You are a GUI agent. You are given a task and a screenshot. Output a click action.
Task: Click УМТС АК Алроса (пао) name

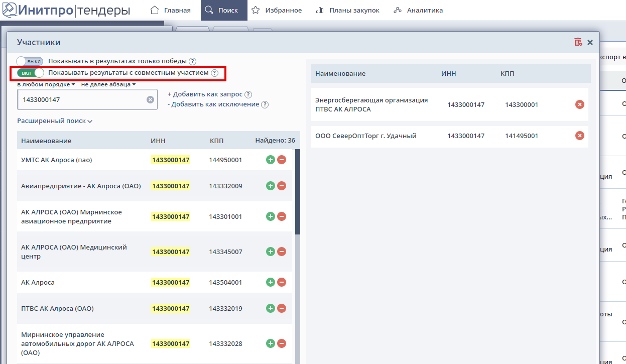coord(57,160)
